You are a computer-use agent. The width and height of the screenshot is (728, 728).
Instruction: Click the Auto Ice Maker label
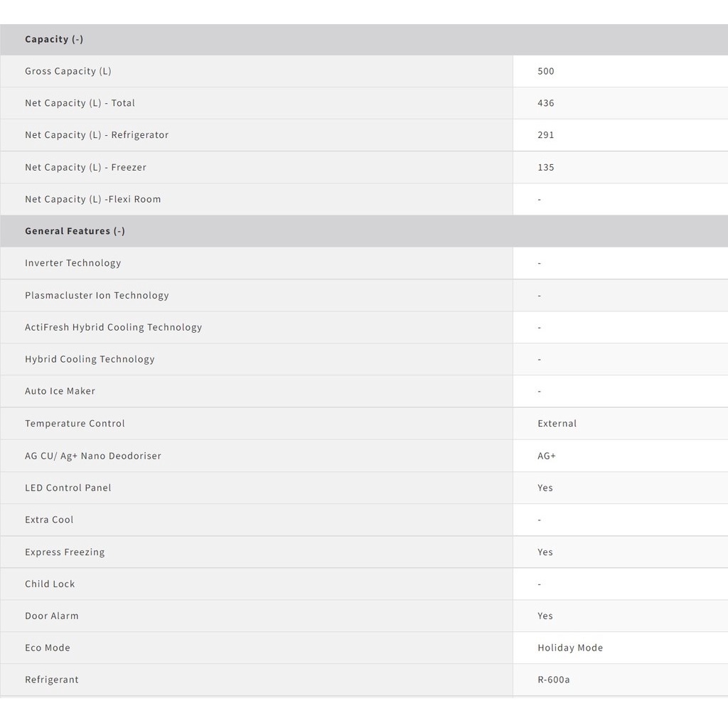pos(60,391)
